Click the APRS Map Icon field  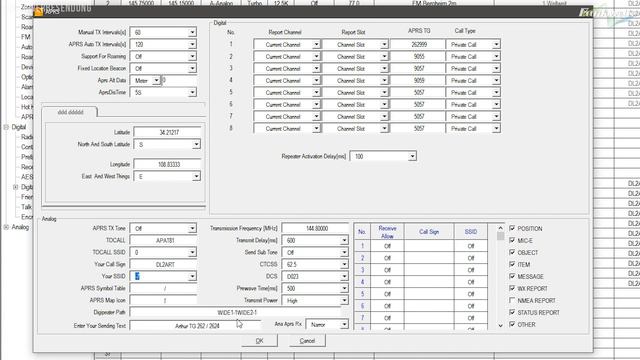164,300
